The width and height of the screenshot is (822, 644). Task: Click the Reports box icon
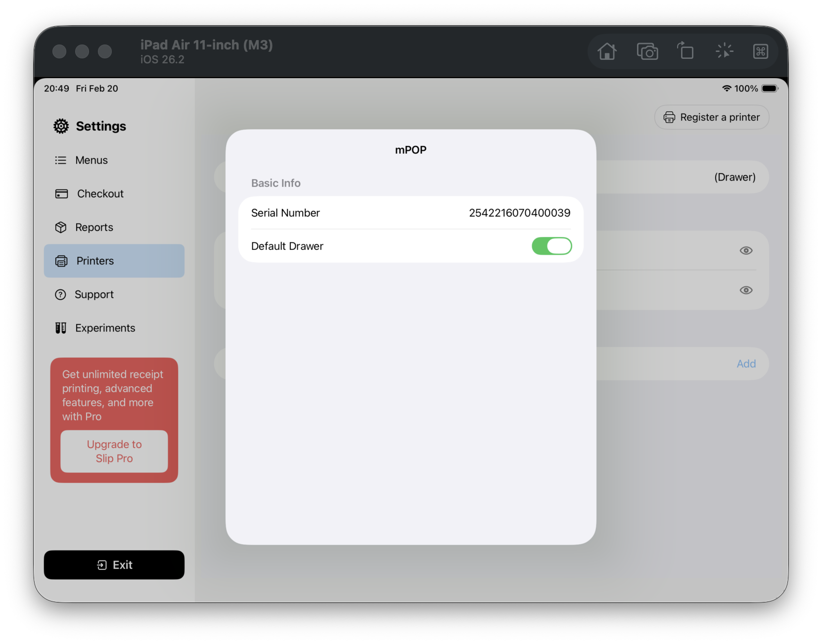pos(61,228)
